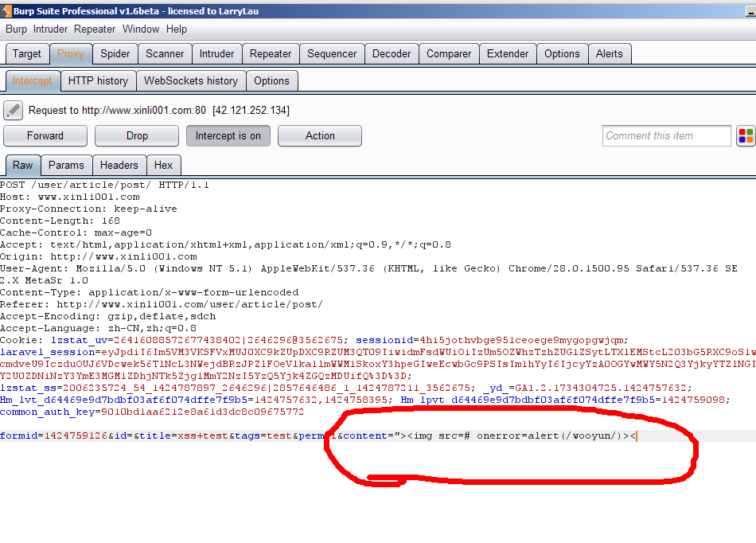Open the Sequencer tab

point(332,53)
